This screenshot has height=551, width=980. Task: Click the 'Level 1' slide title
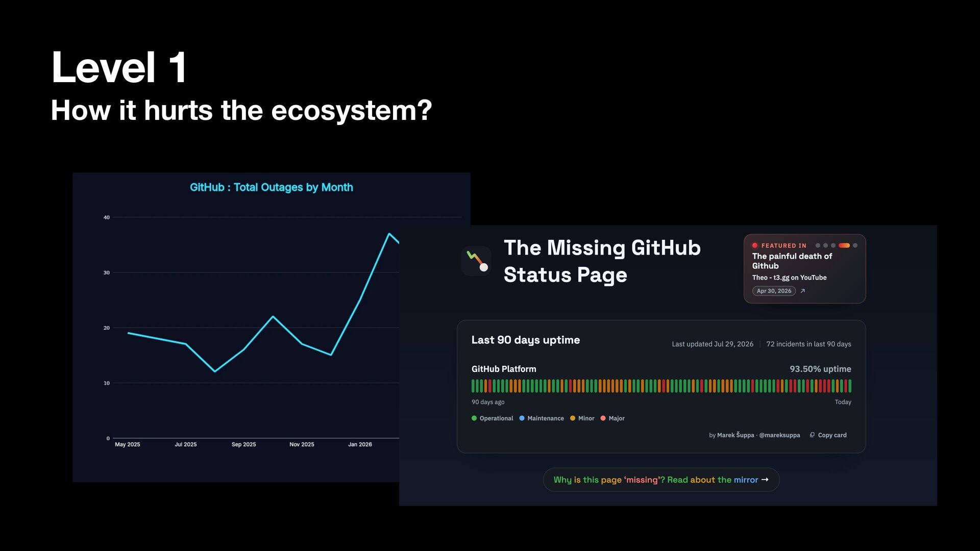(x=119, y=67)
